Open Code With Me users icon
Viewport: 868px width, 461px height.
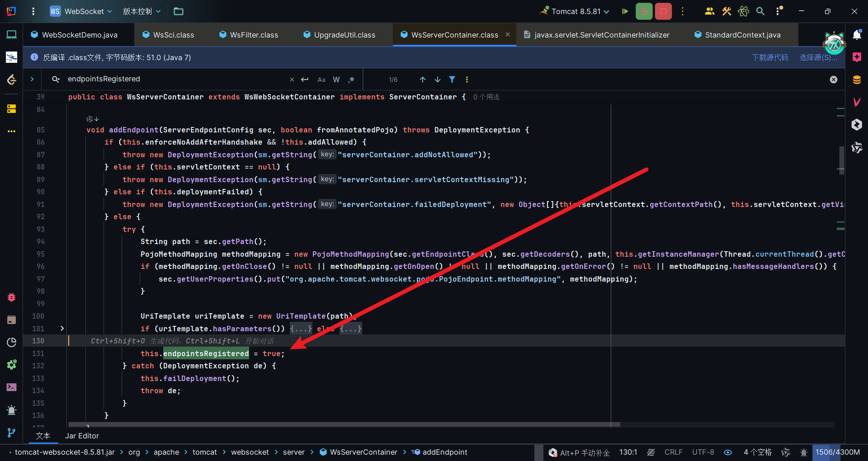click(x=709, y=11)
